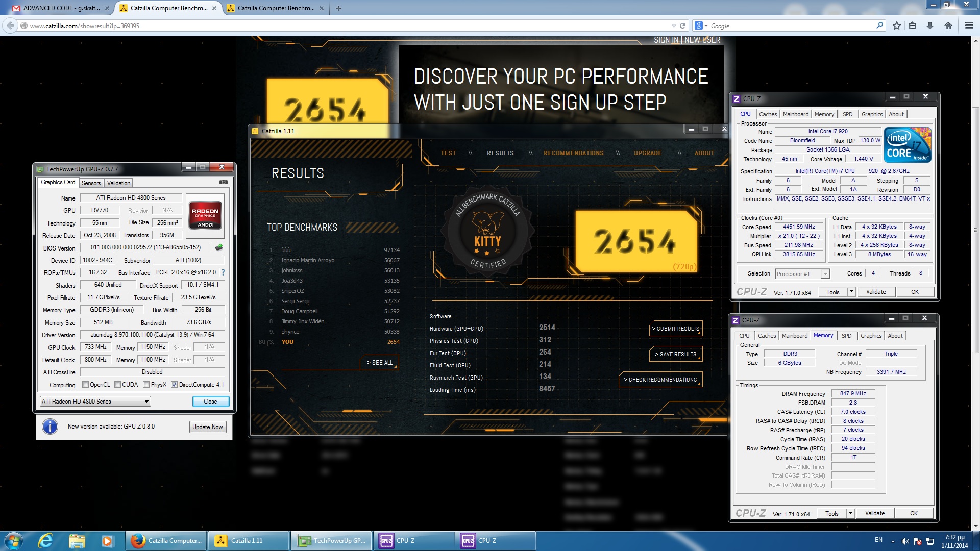The width and height of the screenshot is (980, 551).
Task: Switch to TechPowerUp GPU-Z taskbar item
Action: click(x=332, y=541)
